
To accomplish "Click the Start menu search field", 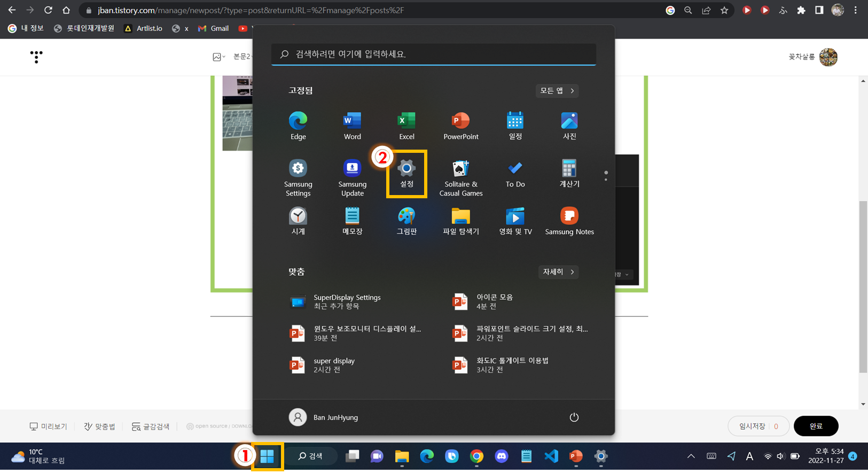I will point(434,54).
